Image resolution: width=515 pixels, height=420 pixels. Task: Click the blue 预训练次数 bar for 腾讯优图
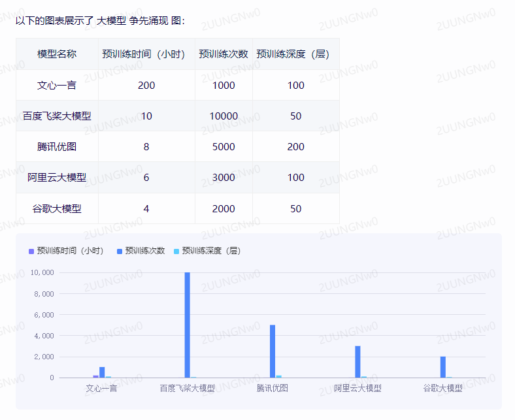point(273,351)
